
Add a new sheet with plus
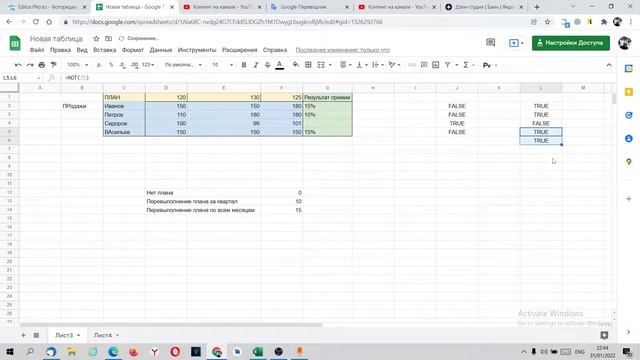click(x=23, y=335)
